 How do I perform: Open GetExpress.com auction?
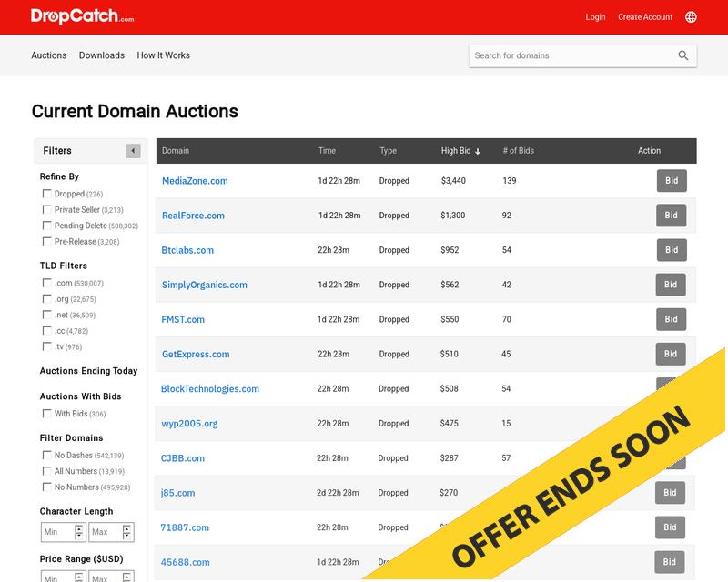(196, 355)
